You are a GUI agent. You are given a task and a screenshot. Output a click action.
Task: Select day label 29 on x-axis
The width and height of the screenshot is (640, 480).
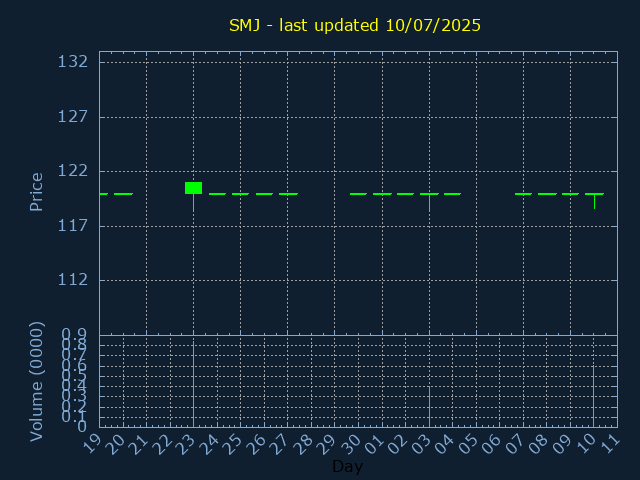point(329,443)
